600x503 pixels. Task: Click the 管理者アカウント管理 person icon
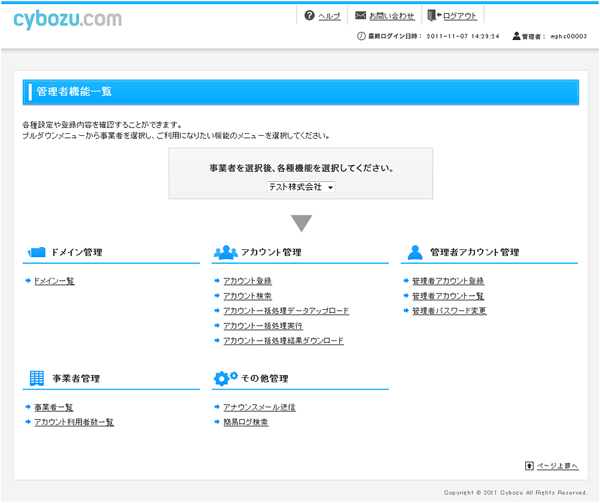pyautogui.click(x=414, y=252)
